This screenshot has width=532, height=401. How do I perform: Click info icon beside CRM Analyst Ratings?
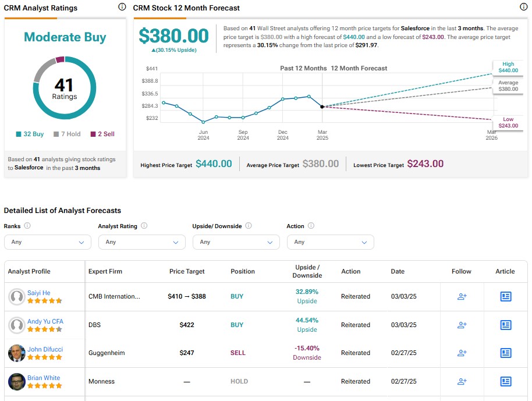click(x=122, y=7)
